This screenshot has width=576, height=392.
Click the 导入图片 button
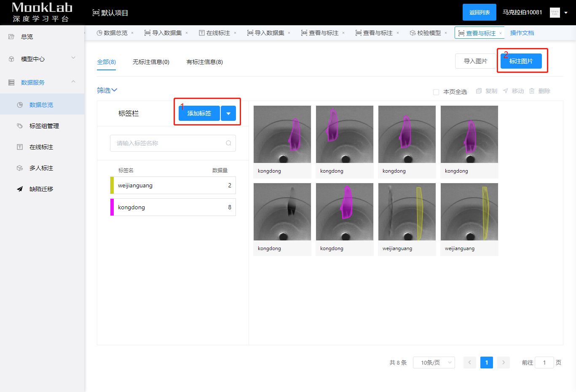pyautogui.click(x=476, y=61)
